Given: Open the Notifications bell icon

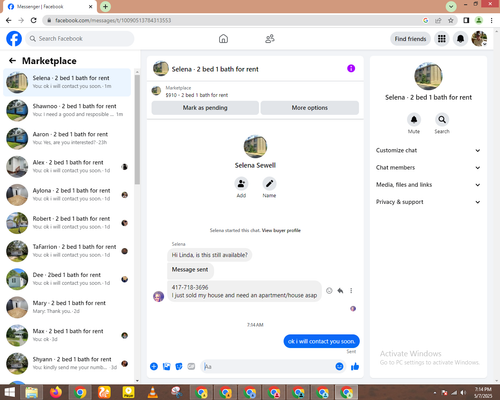Looking at the screenshot, I should point(460,39).
